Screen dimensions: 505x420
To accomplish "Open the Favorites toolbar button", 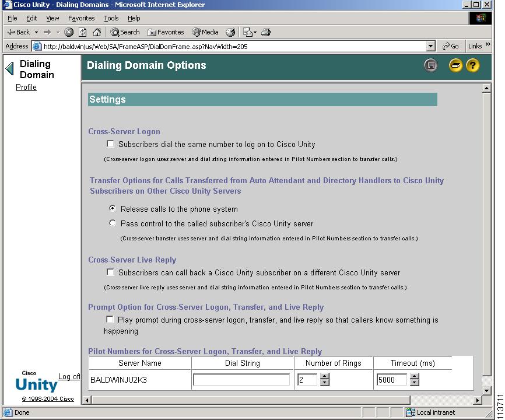I will coord(166,32).
